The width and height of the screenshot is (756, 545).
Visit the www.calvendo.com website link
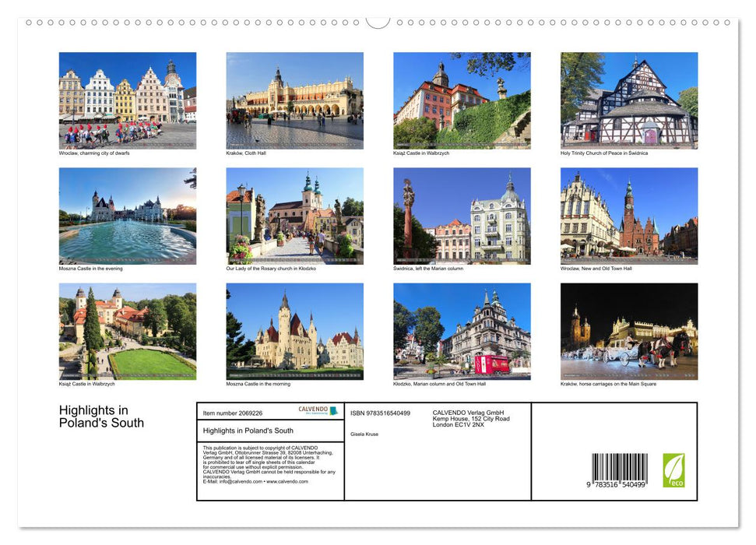click(x=287, y=482)
